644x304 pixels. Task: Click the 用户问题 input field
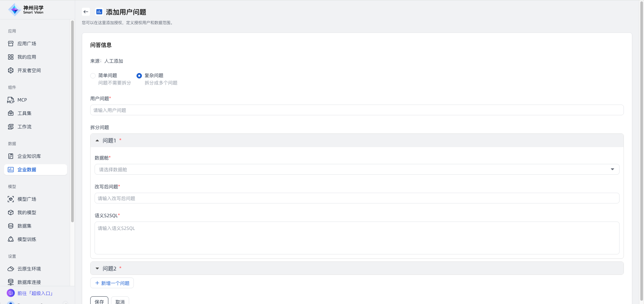tap(357, 110)
